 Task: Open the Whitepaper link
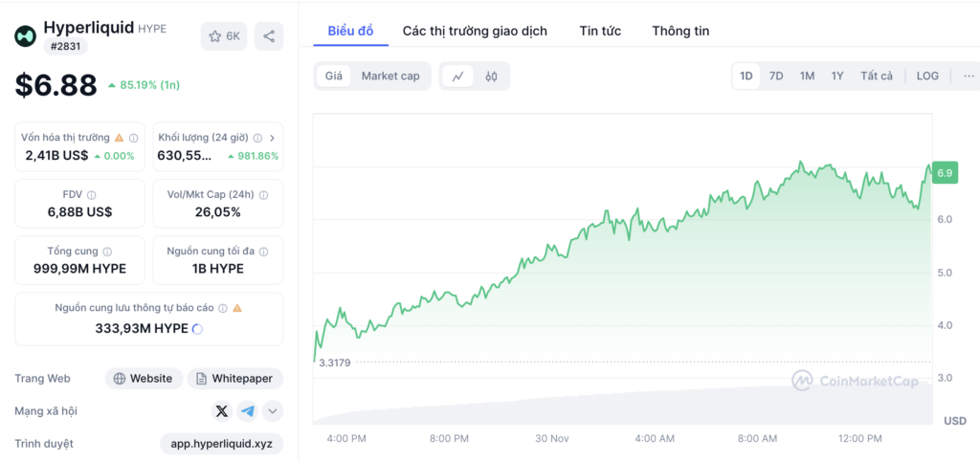click(235, 379)
